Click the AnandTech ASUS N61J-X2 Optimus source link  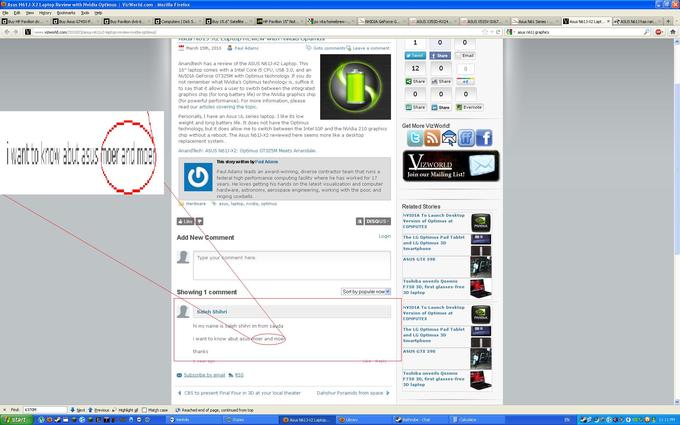[247, 151]
